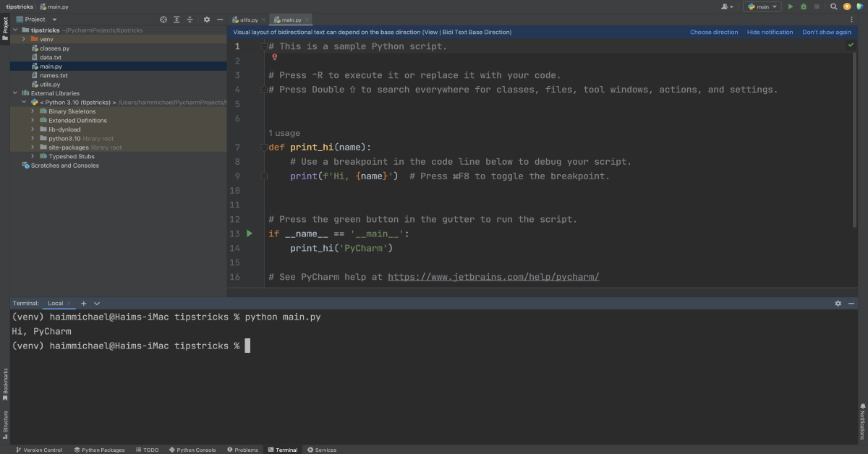Open Search Everywhere magnifier icon
This screenshot has height=454, width=868.
pos(833,7)
